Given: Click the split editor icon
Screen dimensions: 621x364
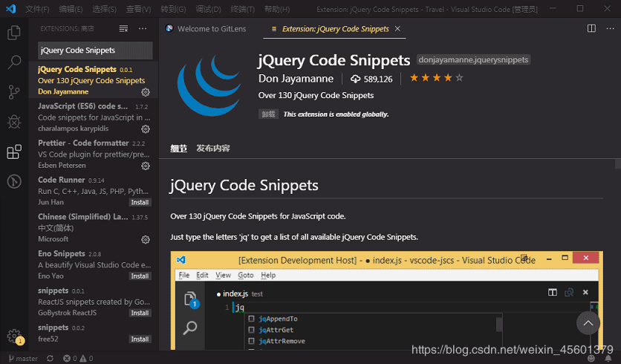Looking at the screenshot, I should pyautogui.click(x=591, y=29).
